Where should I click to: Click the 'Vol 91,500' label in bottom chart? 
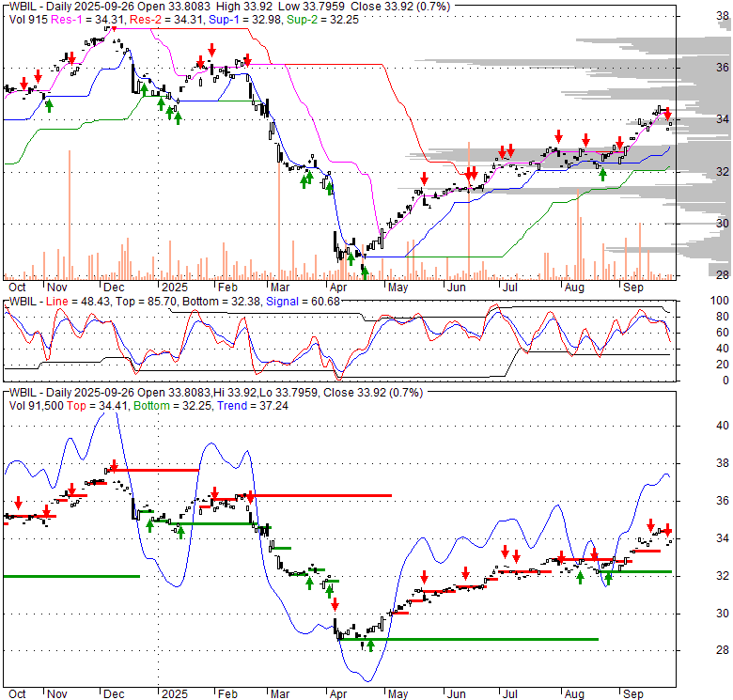[x=36, y=406]
